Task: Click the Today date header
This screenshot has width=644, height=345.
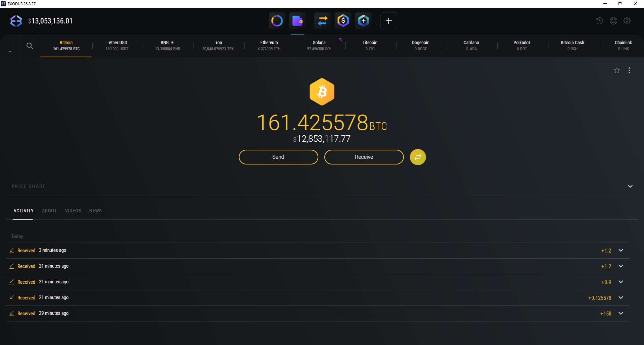Action: coord(17,236)
